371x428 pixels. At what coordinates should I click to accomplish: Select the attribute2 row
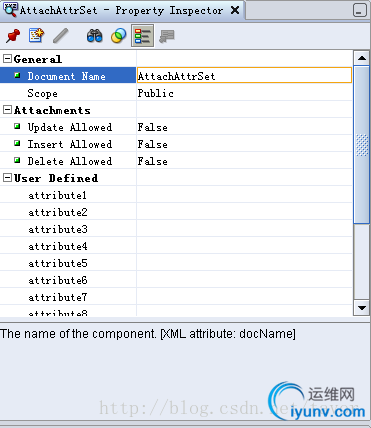pos(176,212)
